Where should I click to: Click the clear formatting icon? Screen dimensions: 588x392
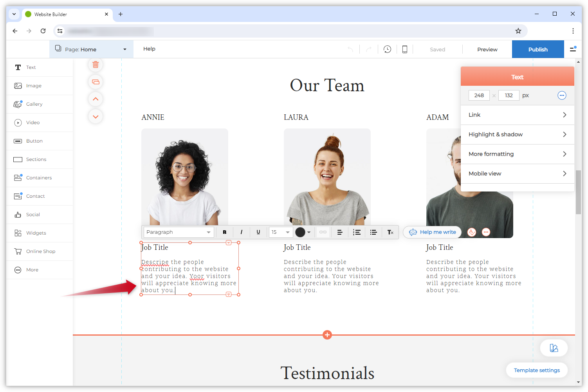390,232
